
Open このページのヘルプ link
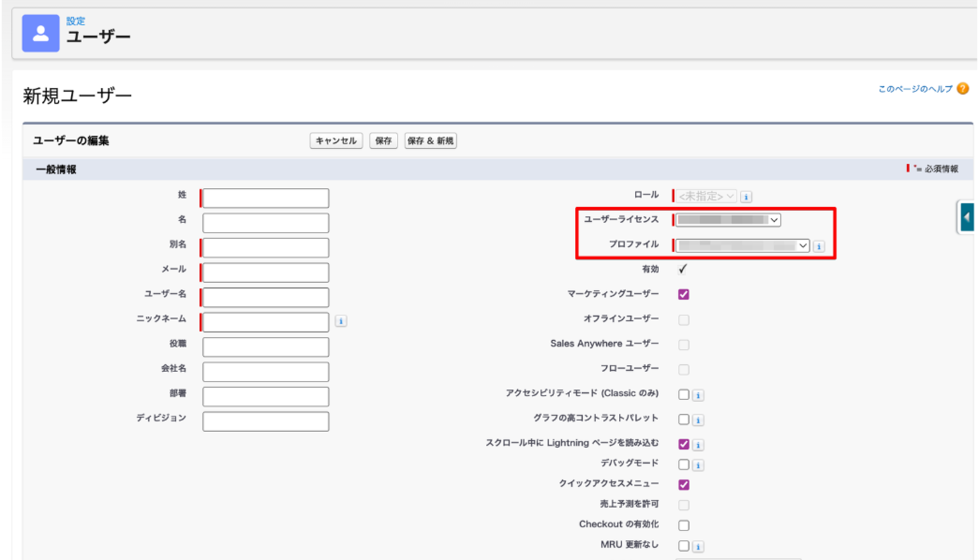click(915, 89)
